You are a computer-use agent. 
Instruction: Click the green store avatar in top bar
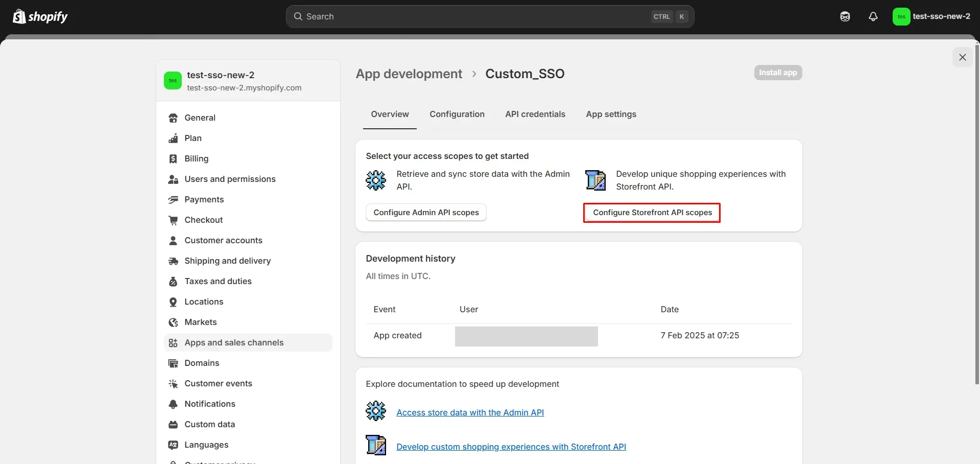pyautogui.click(x=901, y=16)
